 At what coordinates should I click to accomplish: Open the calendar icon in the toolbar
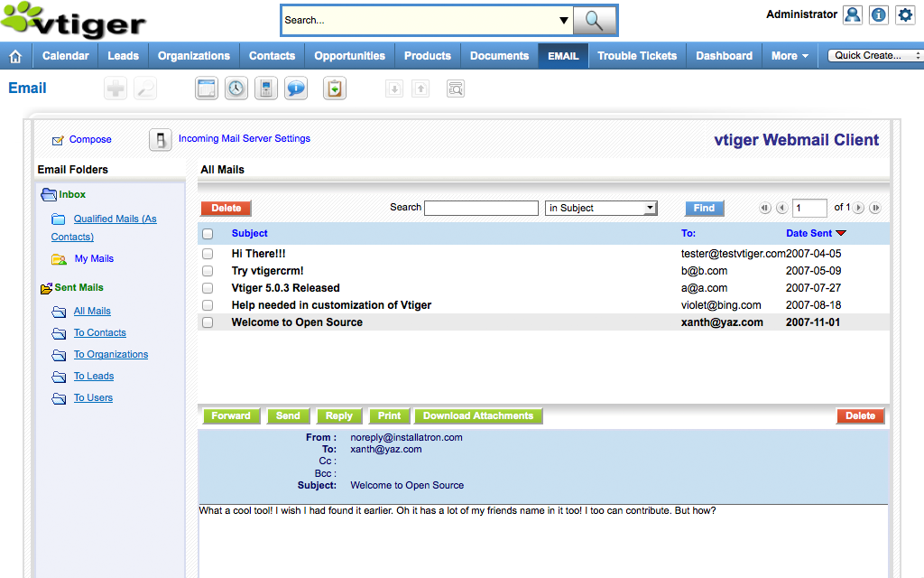coord(207,89)
